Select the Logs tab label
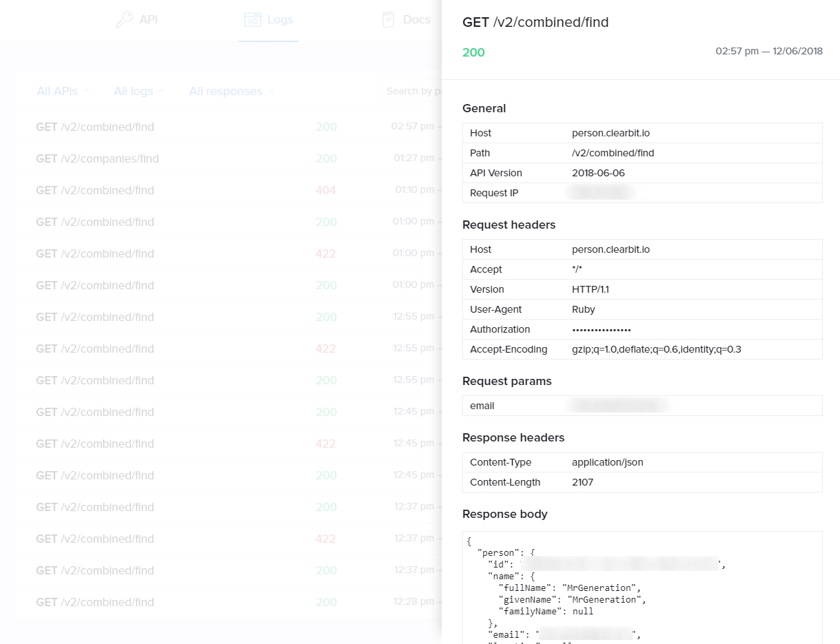This screenshot has height=644, width=840. coord(280,19)
